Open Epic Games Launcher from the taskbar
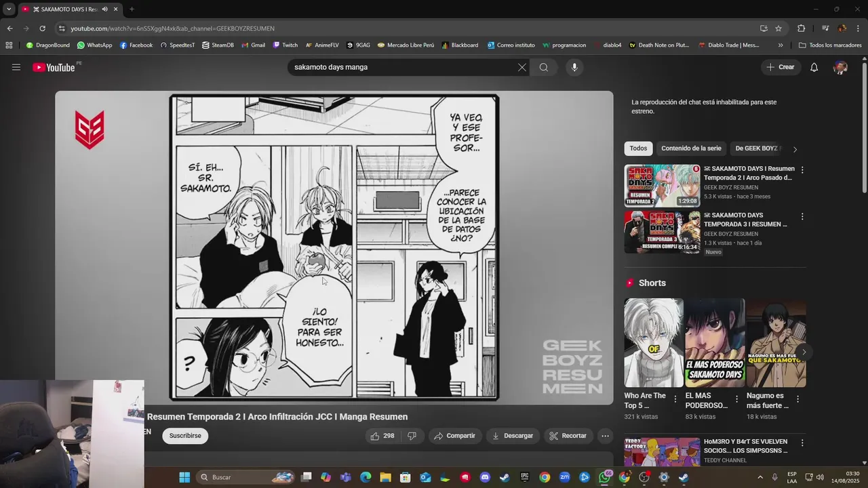 [525, 477]
